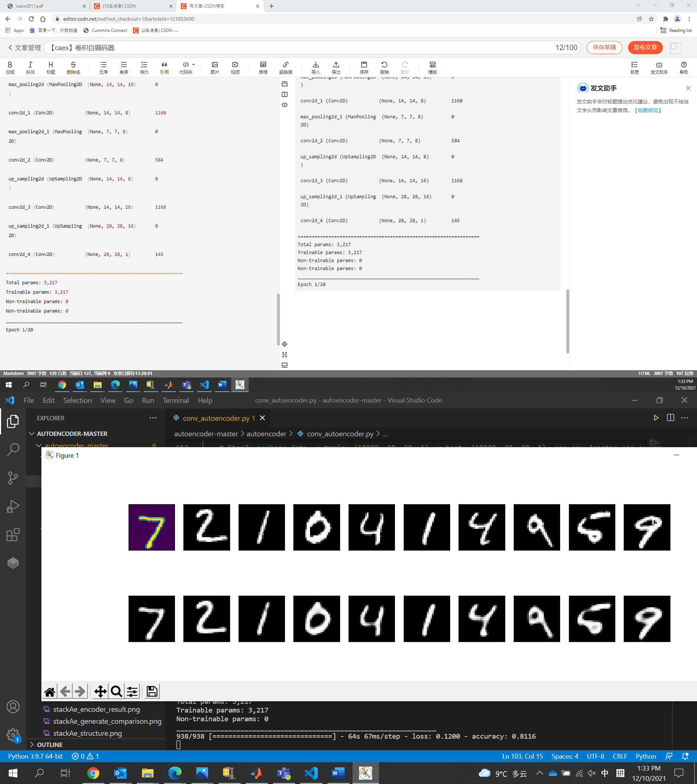The width and height of the screenshot is (697, 784).
Task: Close the 发文助手 side panel
Action: 688,88
